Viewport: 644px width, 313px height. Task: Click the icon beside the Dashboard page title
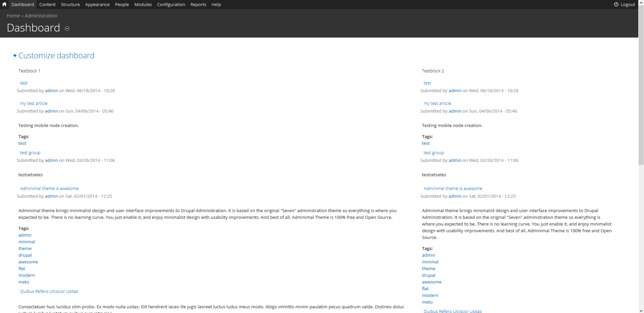point(67,28)
